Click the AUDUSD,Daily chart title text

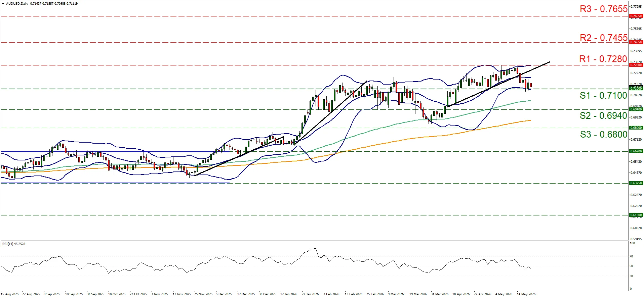[x=17, y=4]
